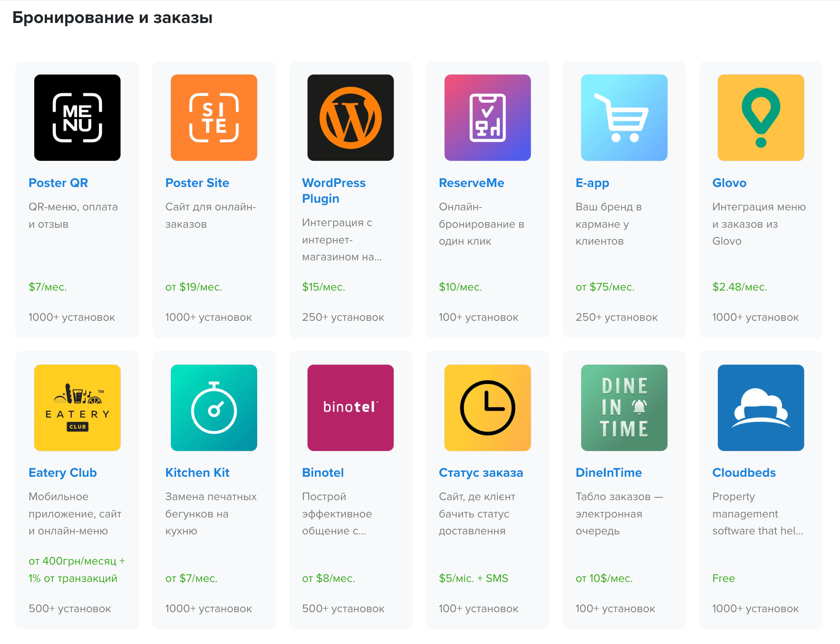Open the green Dine In Time icon
Screen dimensions: 840x644
[x=624, y=408]
